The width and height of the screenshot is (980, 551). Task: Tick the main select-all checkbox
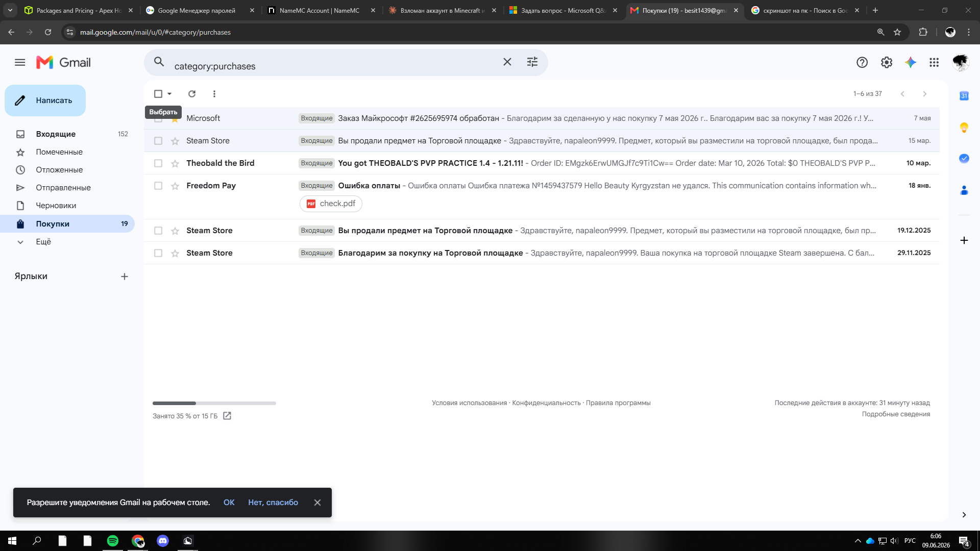pos(158,94)
